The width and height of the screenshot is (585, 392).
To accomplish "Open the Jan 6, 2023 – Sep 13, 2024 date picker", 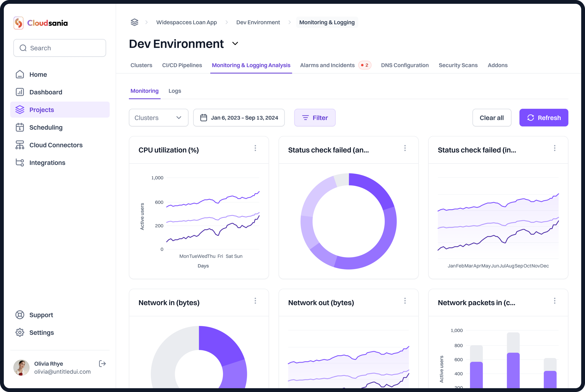I will 239,118.
